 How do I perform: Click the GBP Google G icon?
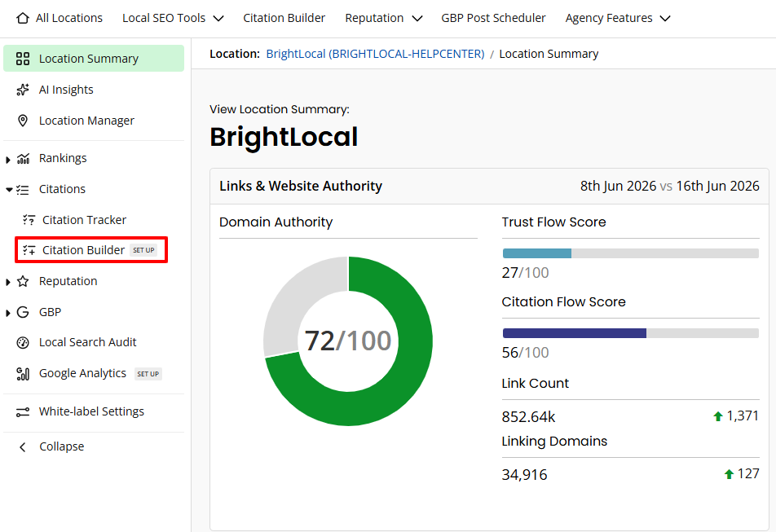pos(23,312)
